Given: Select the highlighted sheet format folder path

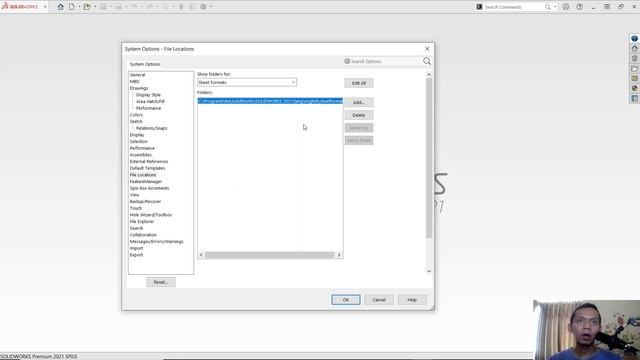Looking at the screenshot, I should (x=270, y=101).
